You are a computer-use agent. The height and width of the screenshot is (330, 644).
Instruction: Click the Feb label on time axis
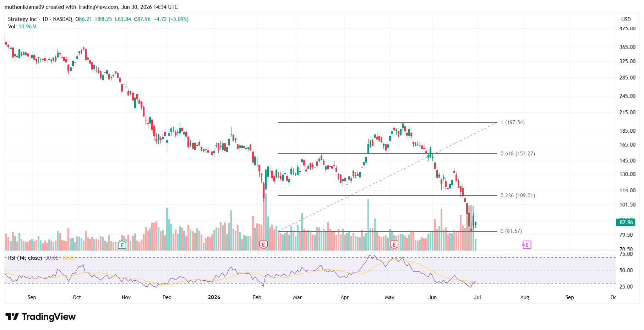[x=257, y=297]
